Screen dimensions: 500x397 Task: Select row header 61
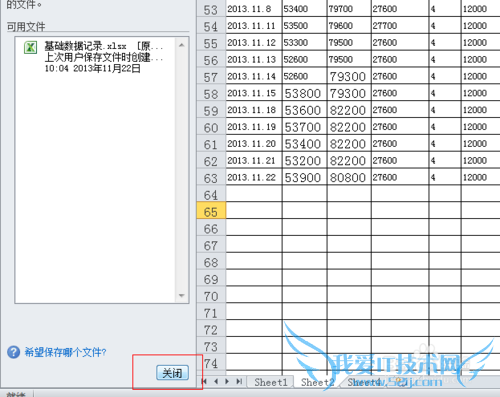tap(211, 144)
